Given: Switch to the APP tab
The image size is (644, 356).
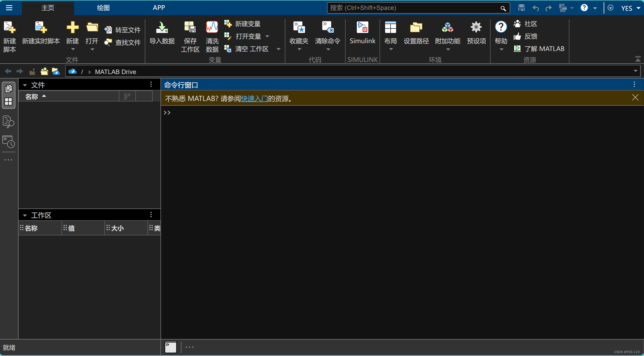Looking at the screenshot, I should tap(159, 8).
